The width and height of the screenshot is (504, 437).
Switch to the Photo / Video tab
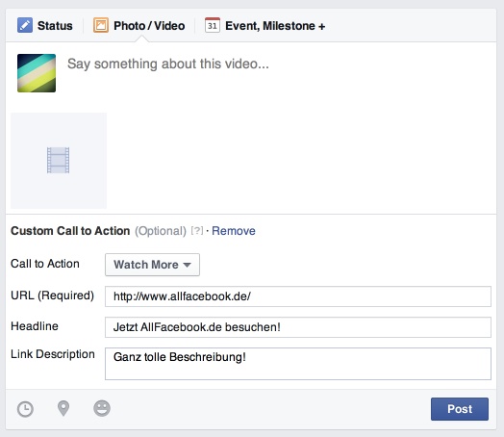pos(139,25)
